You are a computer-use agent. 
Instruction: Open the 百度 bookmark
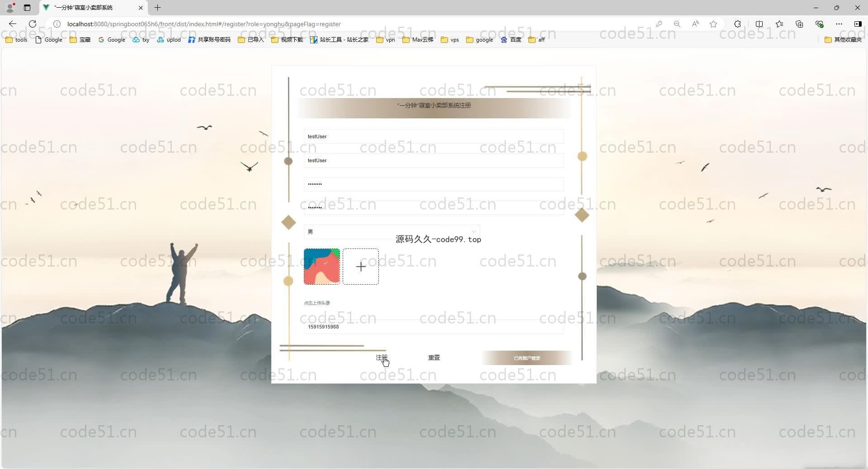pyautogui.click(x=511, y=40)
